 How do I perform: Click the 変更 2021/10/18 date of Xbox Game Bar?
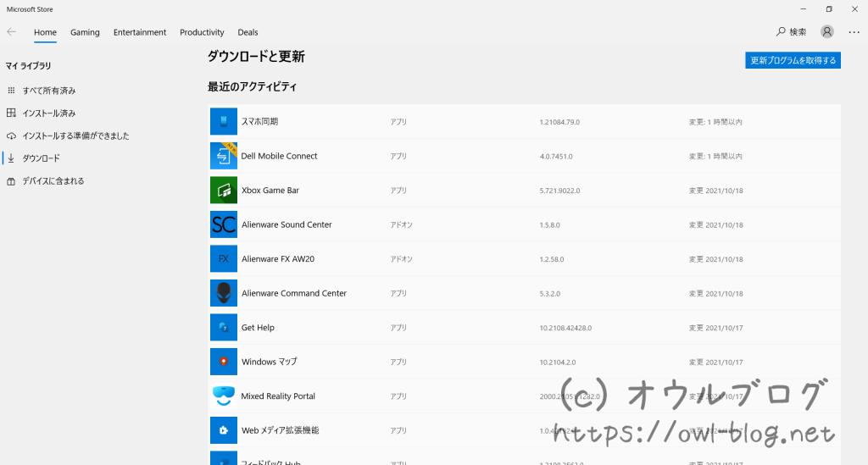tap(715, 191)
